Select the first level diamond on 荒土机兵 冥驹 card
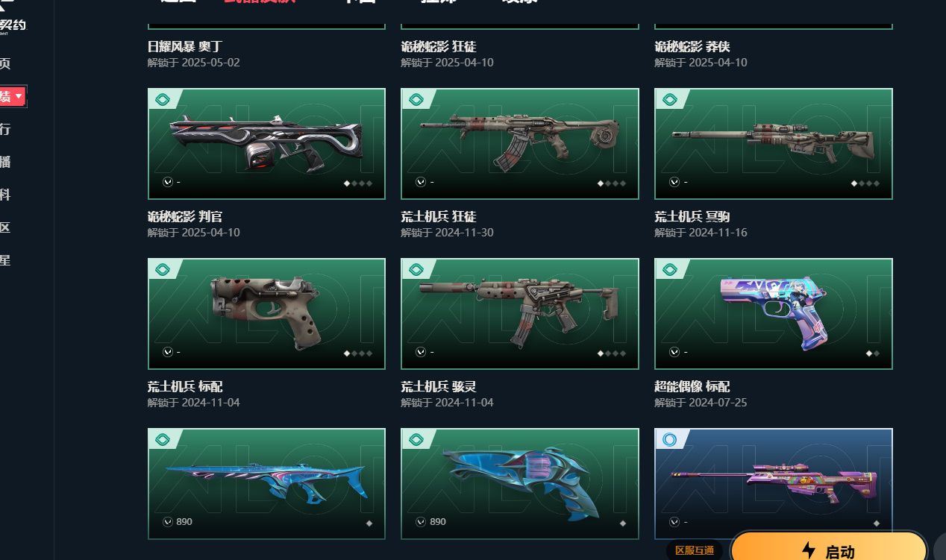 pyautogui.click(x=854, y=183)
